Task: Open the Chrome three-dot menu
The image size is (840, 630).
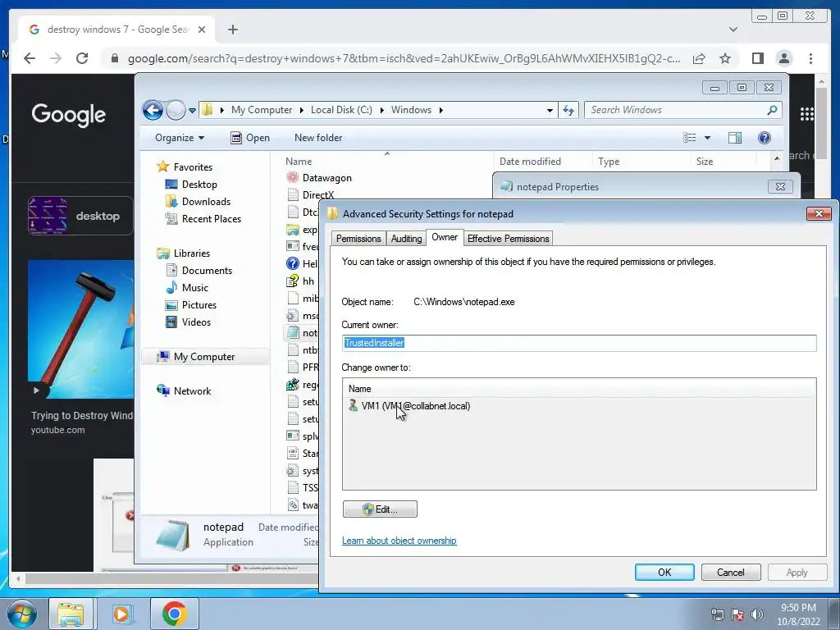Action: click(810, 58)
